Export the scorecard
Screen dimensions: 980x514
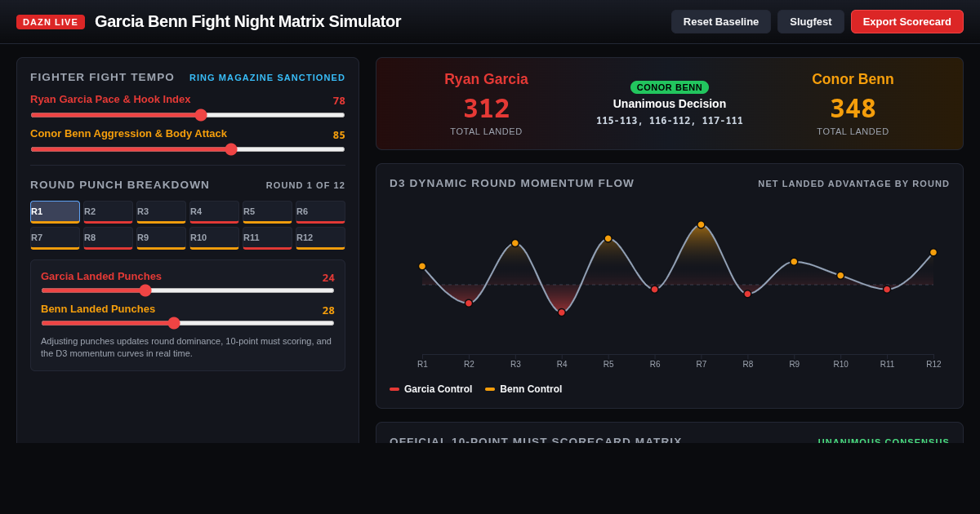pyautogui.click(x=906, y=21)
